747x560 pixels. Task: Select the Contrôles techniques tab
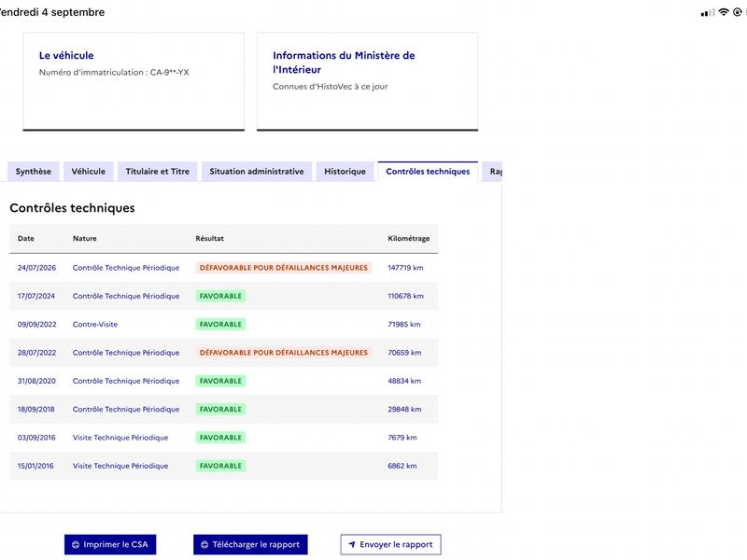(428, 172)
